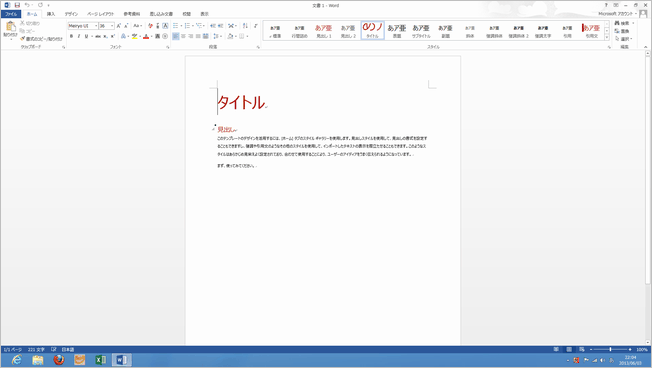This screenshot has width=652, height=368.
Task: Paste from the clipboard
Action: pos(10,30)
